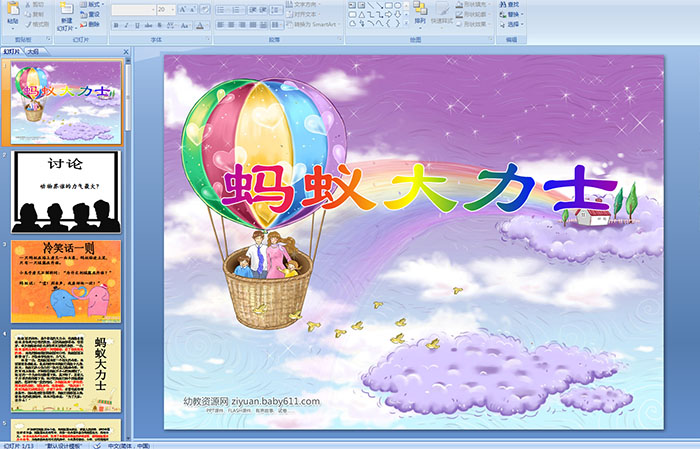Click the Character Spacing icon
The width and height of the screenshot is (700, 449).
tap(170, 25)
